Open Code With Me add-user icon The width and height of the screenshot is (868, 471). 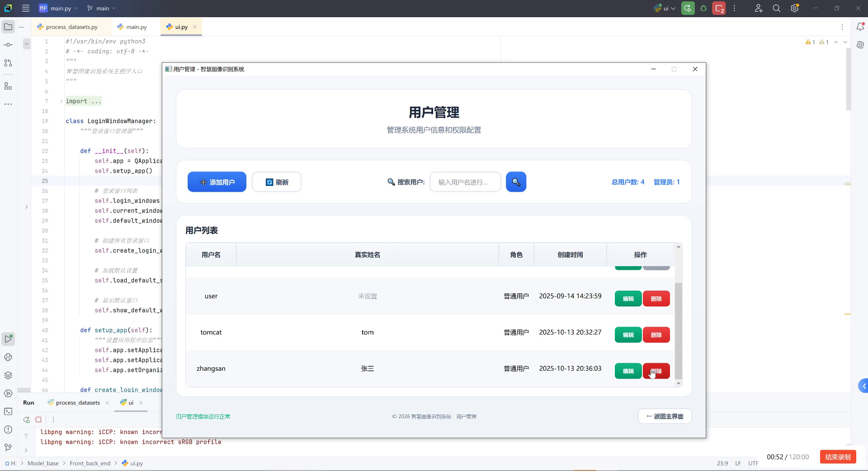(x=759, y=8)
